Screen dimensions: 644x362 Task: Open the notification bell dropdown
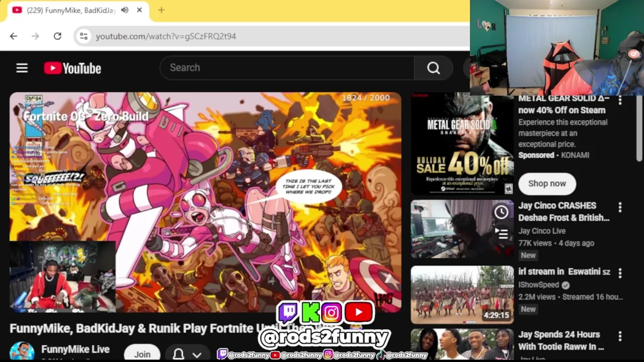(187, 354)
